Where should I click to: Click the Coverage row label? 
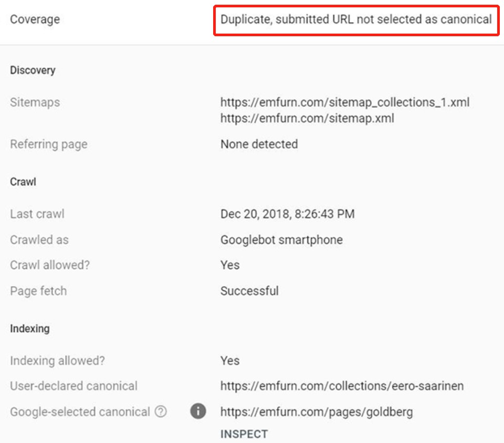35,20
